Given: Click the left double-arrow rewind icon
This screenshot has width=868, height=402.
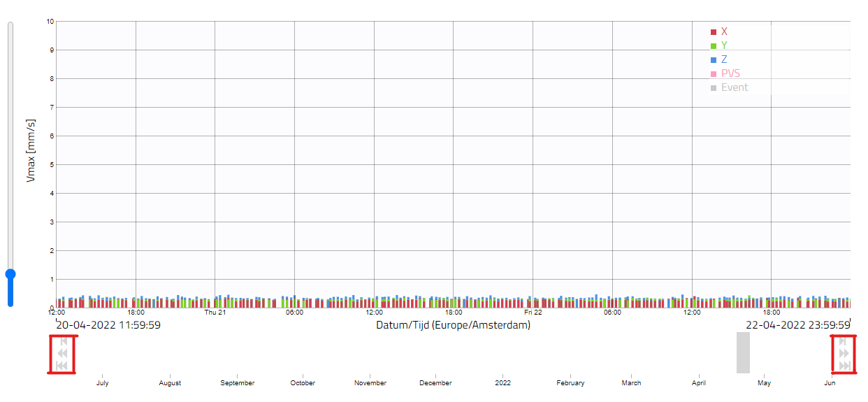Looking at the screenshot, I should [62, 354].
